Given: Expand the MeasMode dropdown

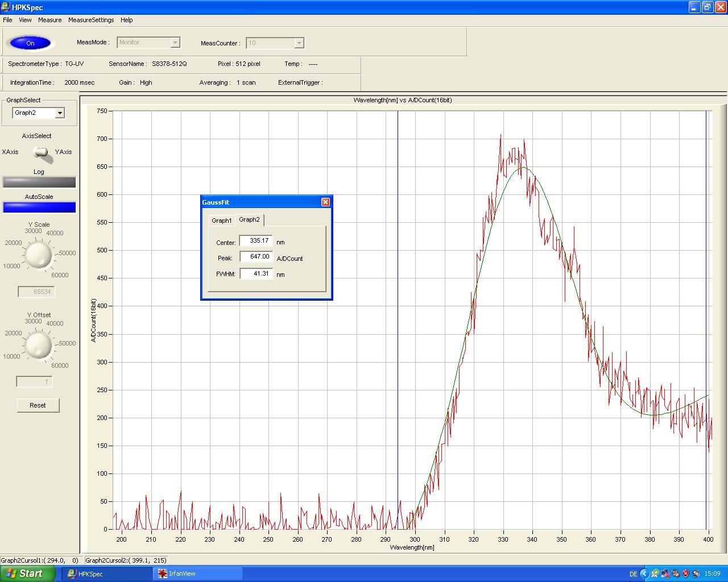Looking at the screenshot, I should [x=175, y=43].
